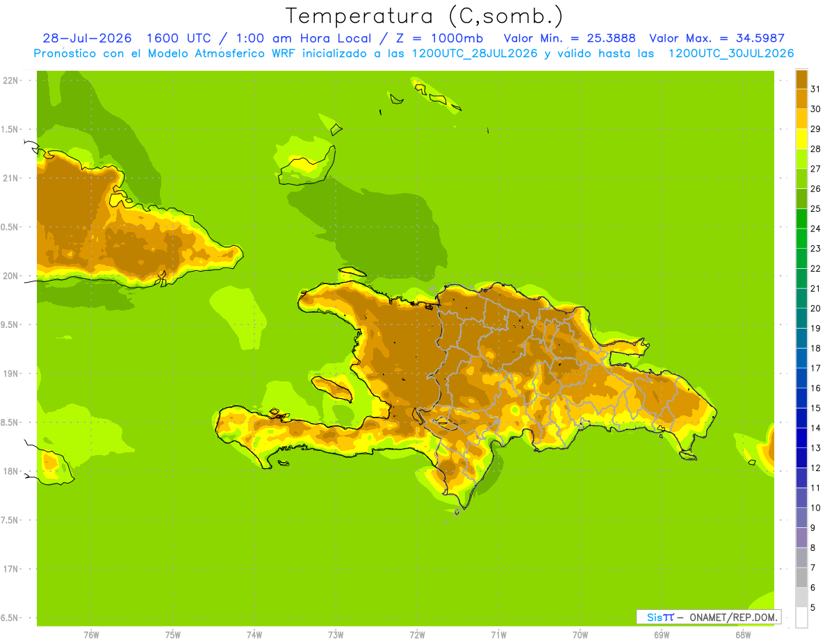Click the '22' colorbar value label

tap(815, 268)
